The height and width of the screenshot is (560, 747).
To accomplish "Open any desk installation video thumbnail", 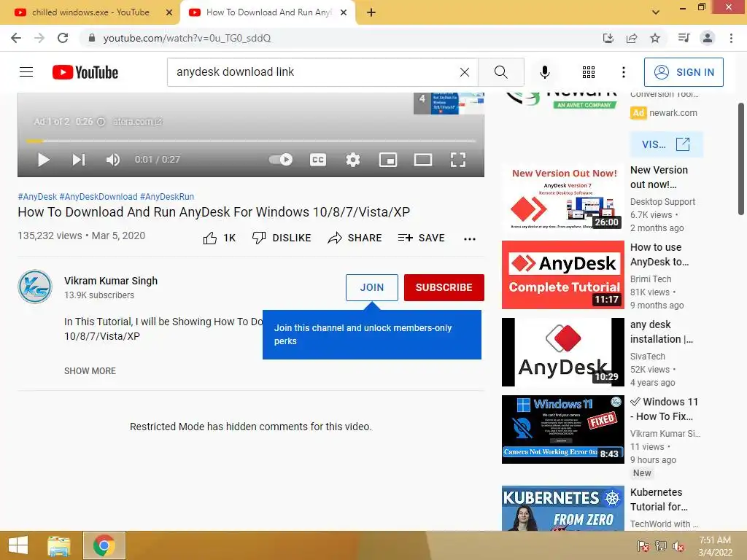I will tap(562, 352).
